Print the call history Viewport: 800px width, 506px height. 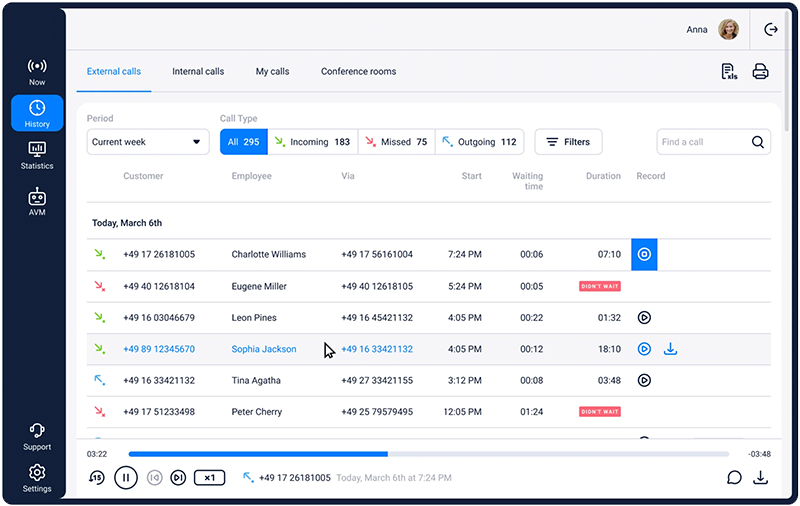(x=760, y=72)
